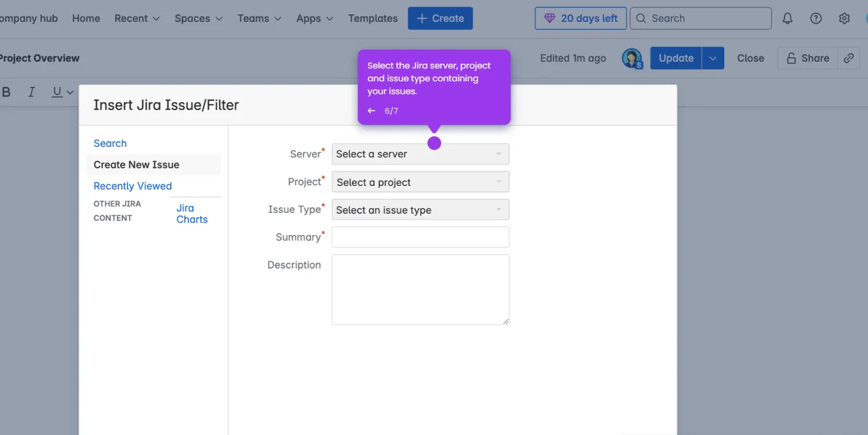
Task: Go to Home in top navigation
Action: (86, 18)
